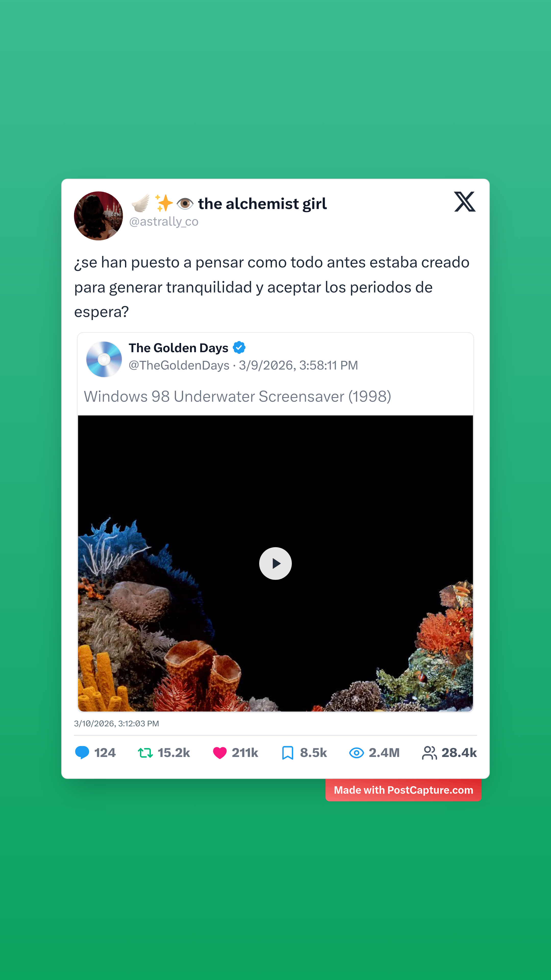Click the @TheGoldenDays handle
Viewport: 551px width, 980px height.
click(179, 365)
